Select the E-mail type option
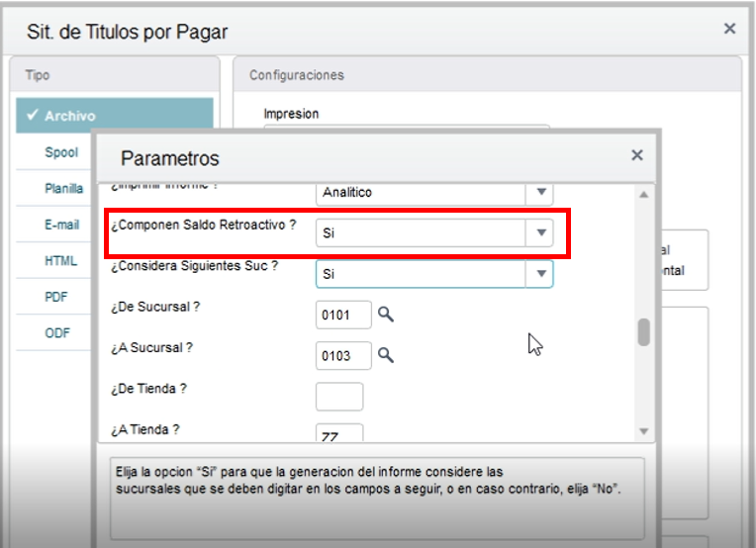The width and height of the screenshot is (756, 548). pyautogui.click(x=61, y=225)
